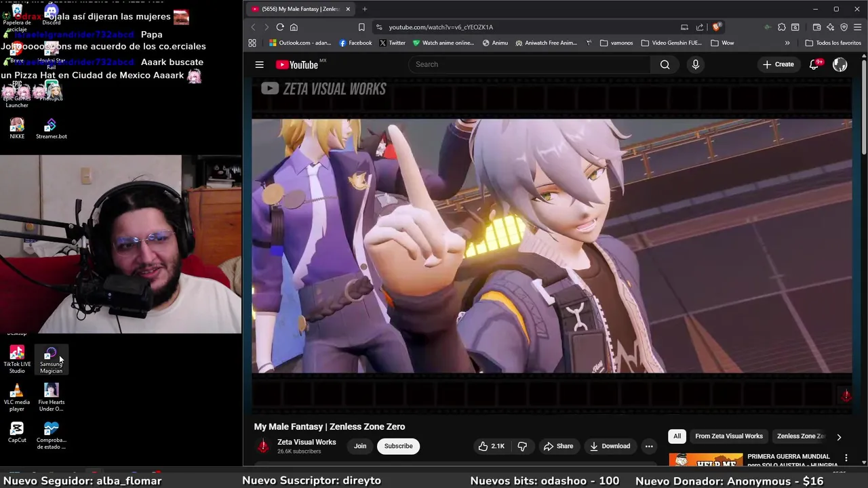Expand the vamonos bookmarks folder
868x488 pixels.
616,43
